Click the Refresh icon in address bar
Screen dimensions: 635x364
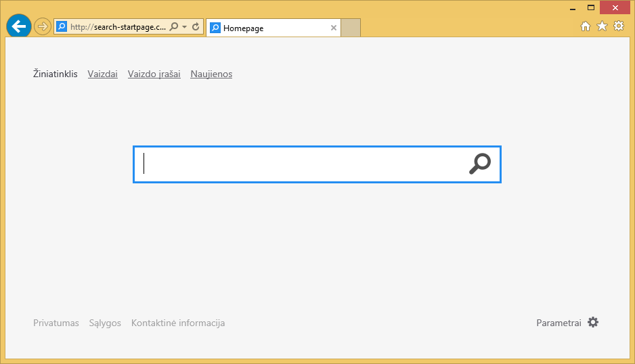[196, 27]
